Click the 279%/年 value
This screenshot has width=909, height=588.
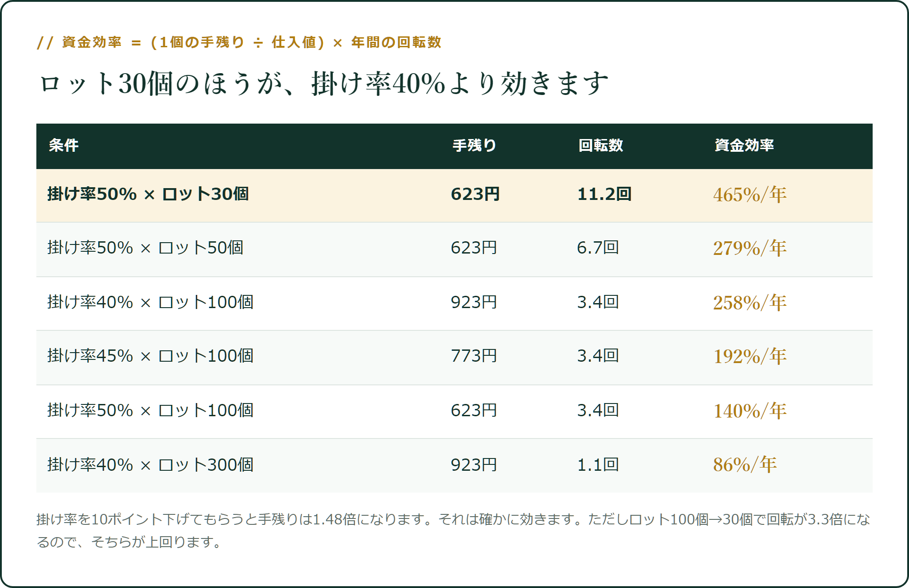tap(749, 248)
